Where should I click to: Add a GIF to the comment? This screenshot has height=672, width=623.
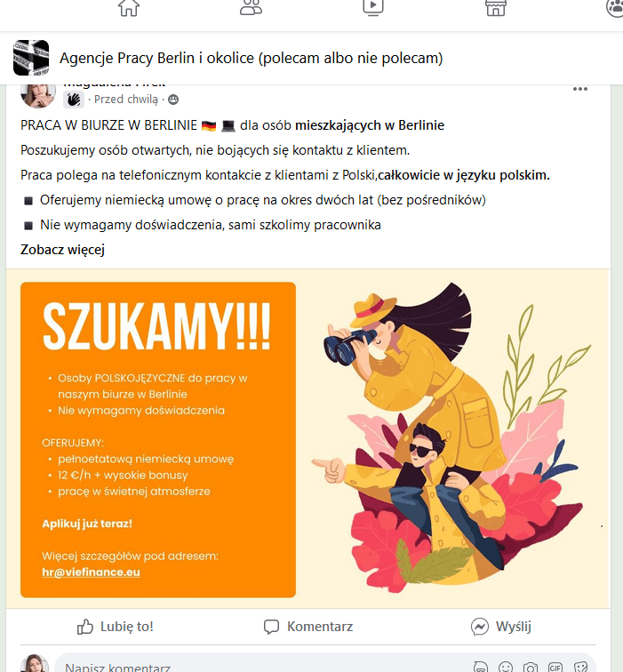coord(555,668)
